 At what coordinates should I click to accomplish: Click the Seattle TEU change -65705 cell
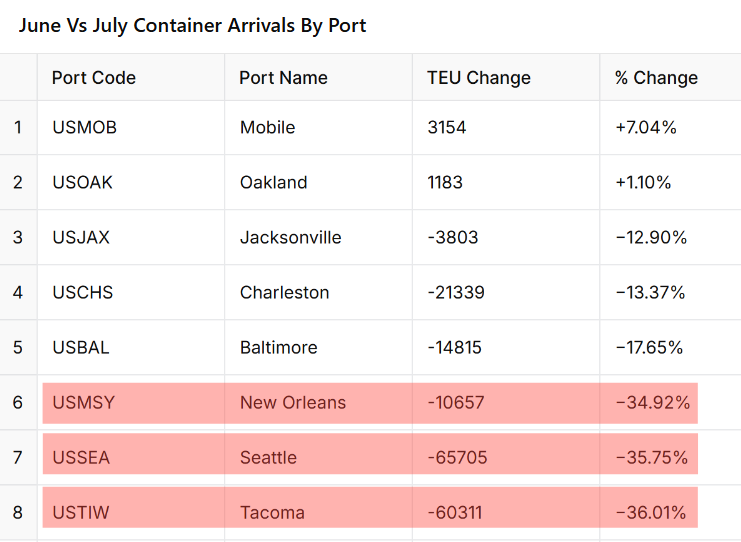pyautogui.click(x=458, y=458)
